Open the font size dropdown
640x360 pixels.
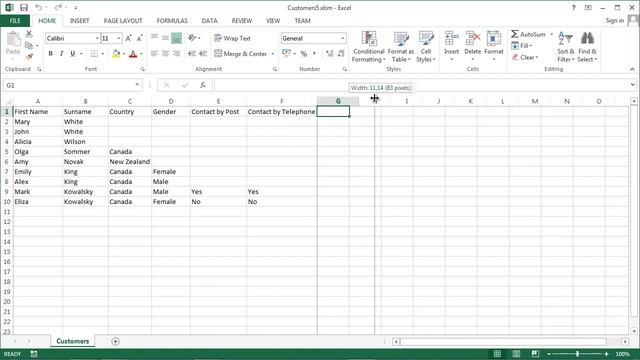tap(119, 38)
